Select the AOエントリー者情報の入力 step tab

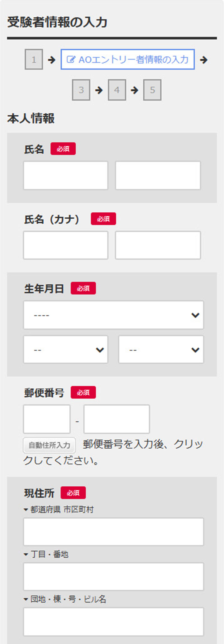128,59
